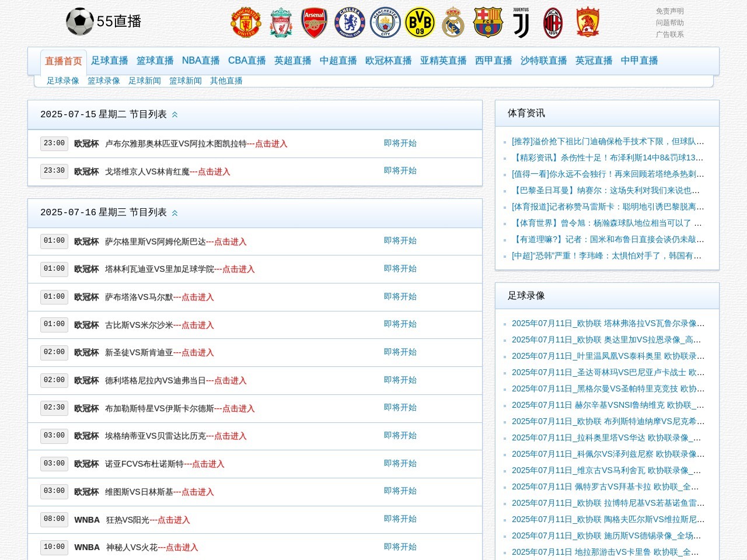Open the BVB 09 Dortmund logo

(x=420, y=23)
